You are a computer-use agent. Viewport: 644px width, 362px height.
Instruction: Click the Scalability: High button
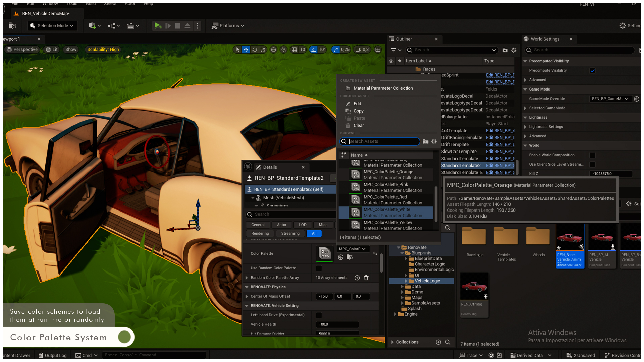[103, 49]
